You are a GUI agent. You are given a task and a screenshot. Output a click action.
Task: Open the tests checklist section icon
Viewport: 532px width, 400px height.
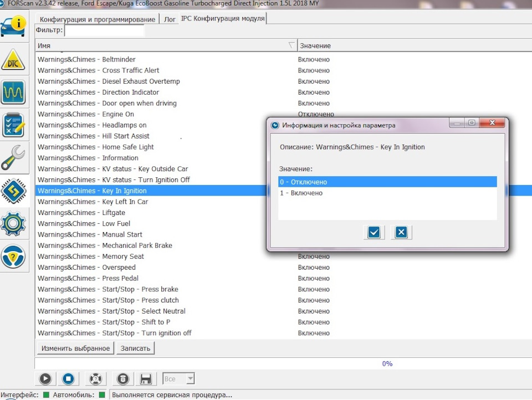click(13, 125)
